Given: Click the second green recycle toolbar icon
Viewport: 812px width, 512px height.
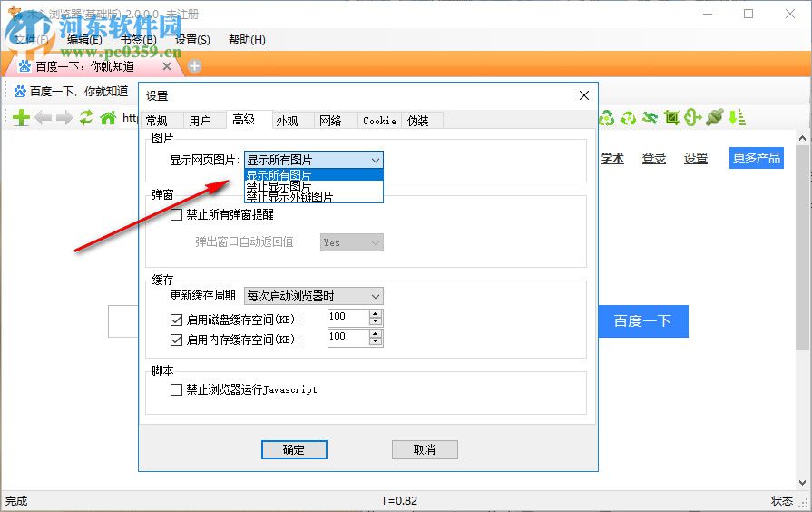Looking at the screenshot, I should 628,118.
